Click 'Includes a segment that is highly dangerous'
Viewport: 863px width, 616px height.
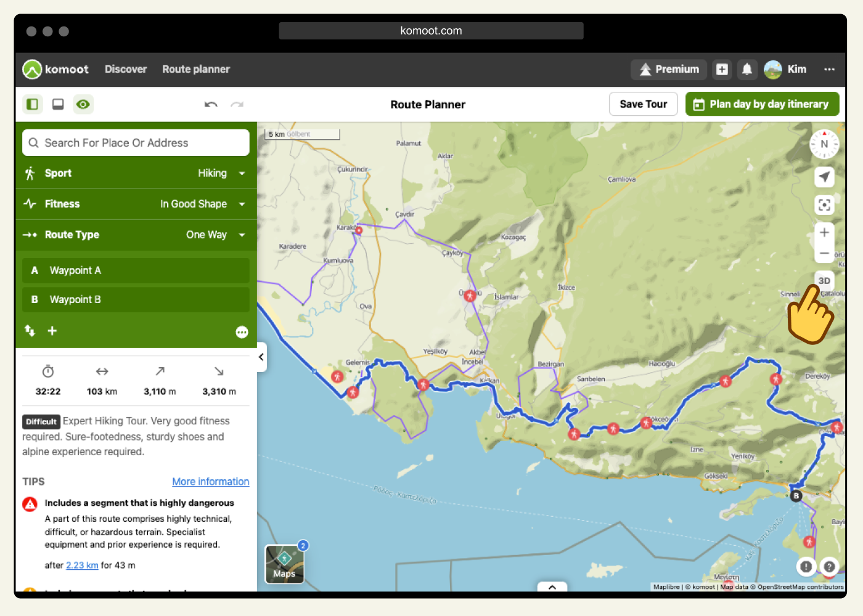pyautogui.click(x=139, y=503)
